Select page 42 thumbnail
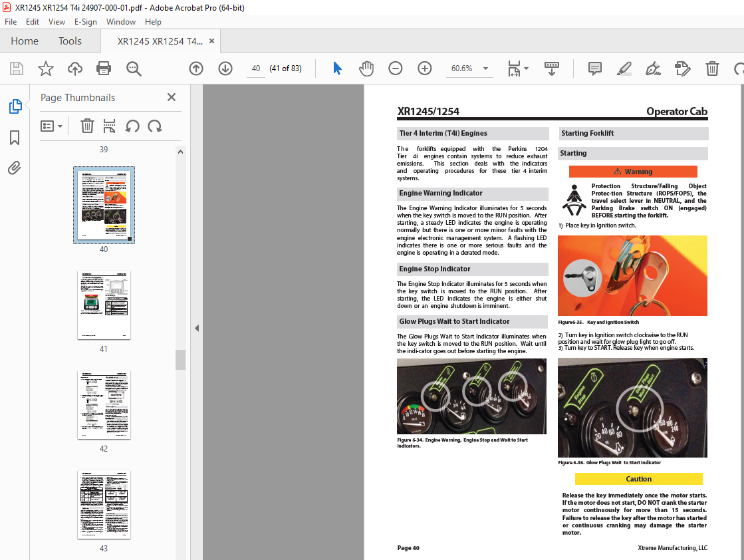 (104, 405)
